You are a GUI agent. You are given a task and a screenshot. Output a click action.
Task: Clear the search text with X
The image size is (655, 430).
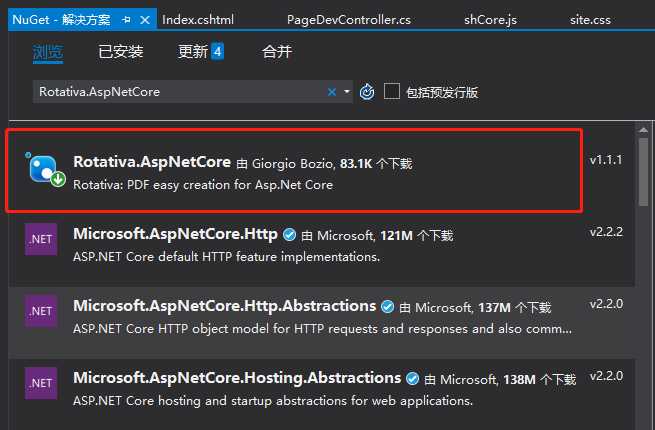(332, 92)
